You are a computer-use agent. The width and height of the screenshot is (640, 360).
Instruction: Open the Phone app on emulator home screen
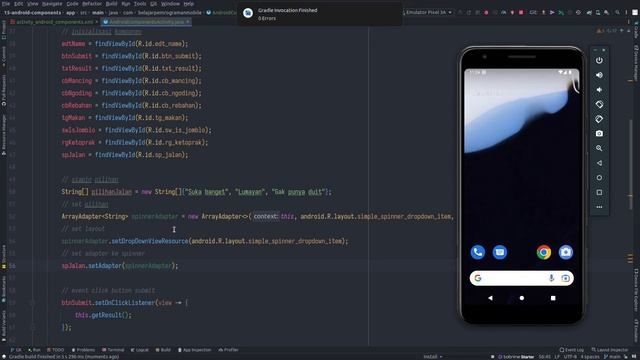pos(478,252)
